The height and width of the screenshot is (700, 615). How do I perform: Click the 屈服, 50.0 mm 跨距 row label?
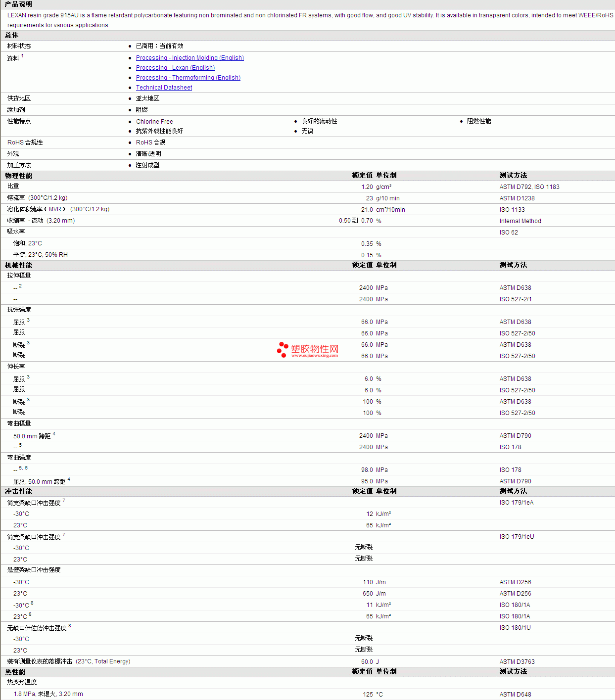[40, 482]
